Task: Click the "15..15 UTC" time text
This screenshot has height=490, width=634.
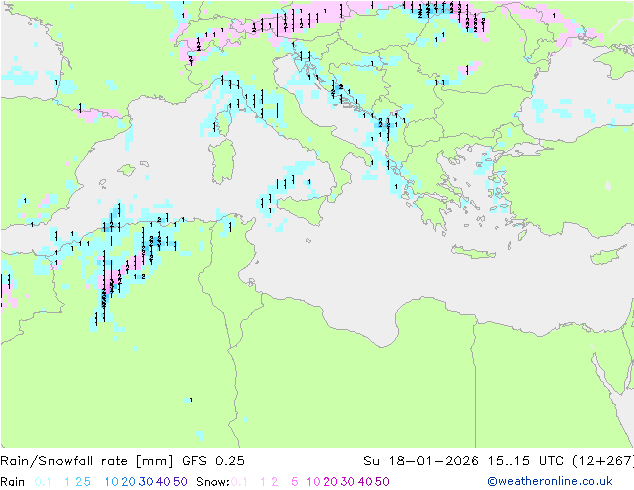Action: tap(527, 461)
